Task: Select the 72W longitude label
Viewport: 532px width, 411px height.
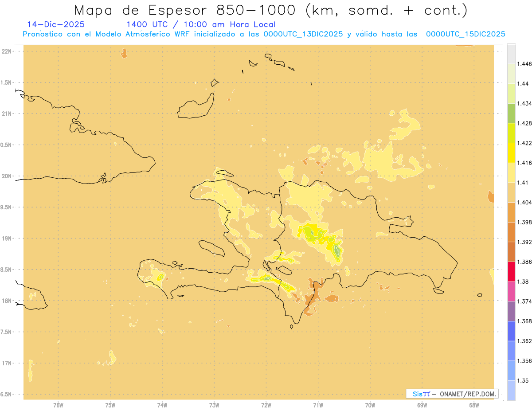Action: coord(266,405)
